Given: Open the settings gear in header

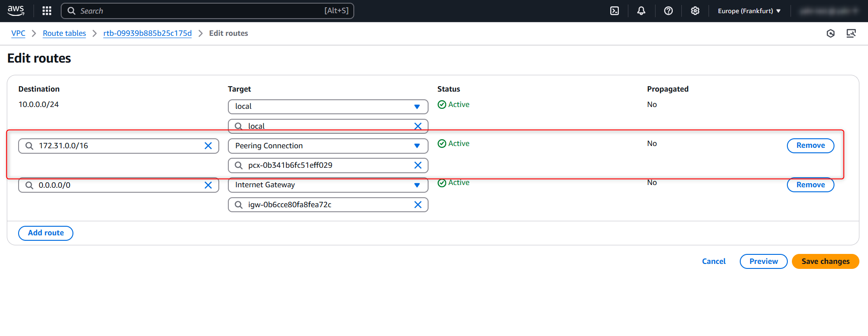Looking at the screenshot, I should 695,11.
